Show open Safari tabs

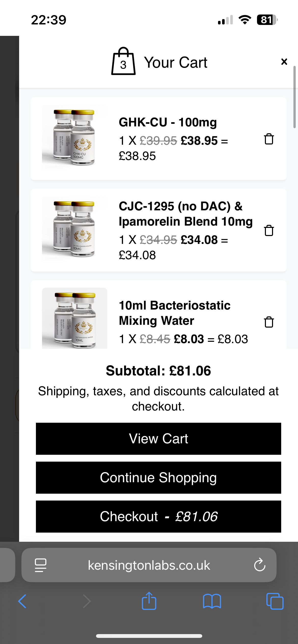click(x=275, y=601)
